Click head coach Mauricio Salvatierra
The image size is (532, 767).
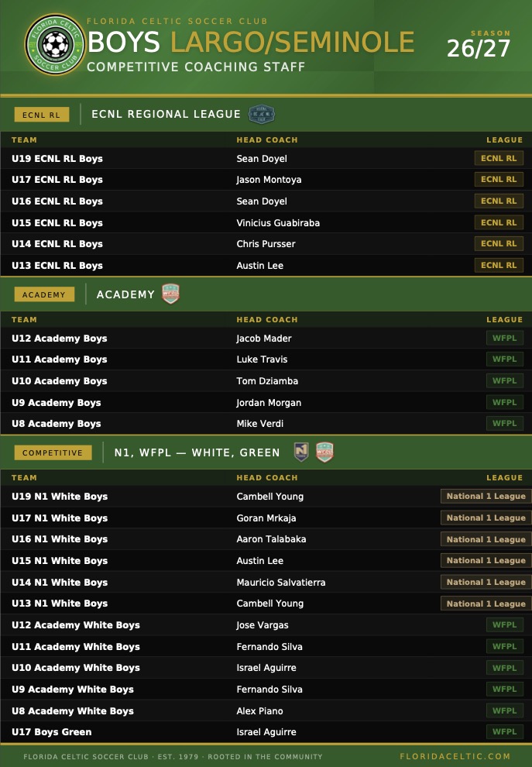click(280, 582)
